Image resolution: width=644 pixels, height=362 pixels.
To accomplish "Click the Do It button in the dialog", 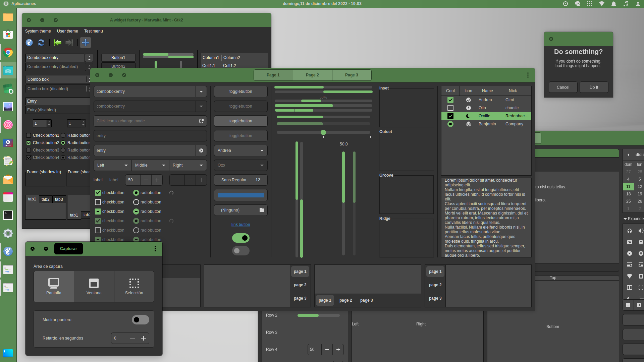I will (x=594, y=87).
